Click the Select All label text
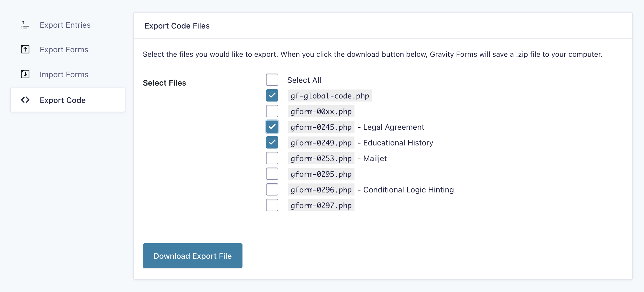The width and height of the screenshot is (644, 292). (x=304, y=80)
